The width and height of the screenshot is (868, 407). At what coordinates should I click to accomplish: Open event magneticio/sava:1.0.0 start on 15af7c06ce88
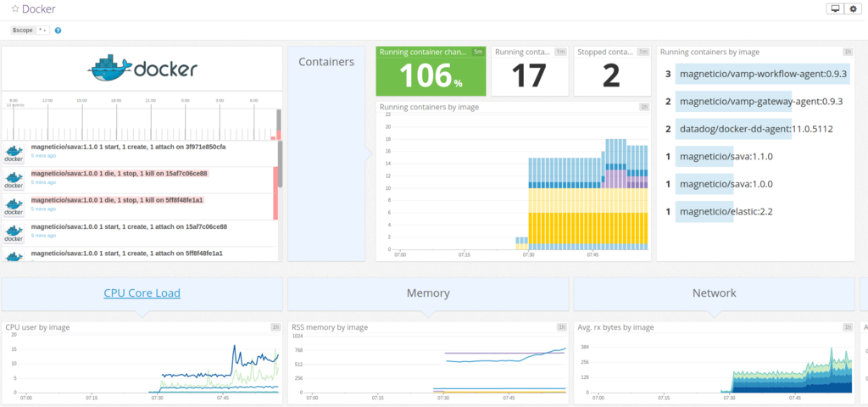[x=129, y=226]
